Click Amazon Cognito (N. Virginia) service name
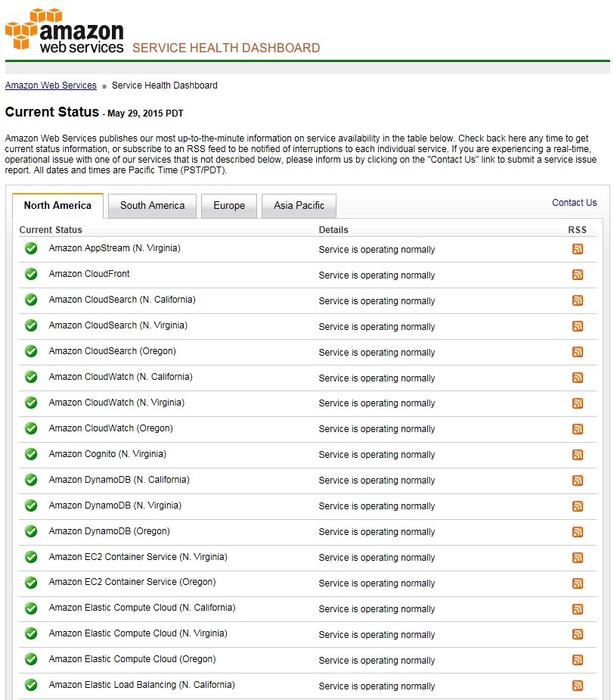This screenshot has height=700, width=614. (x=107, y=454)
